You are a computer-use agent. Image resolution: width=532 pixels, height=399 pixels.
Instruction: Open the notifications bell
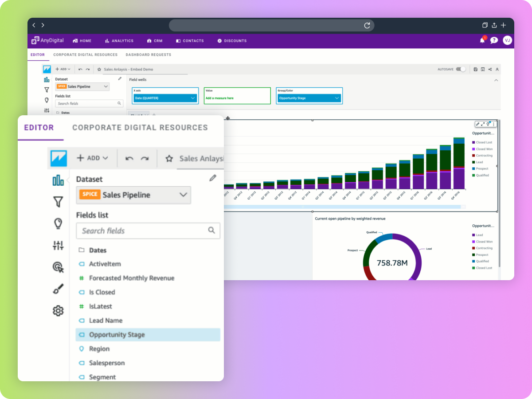click(x=482, y=40)
